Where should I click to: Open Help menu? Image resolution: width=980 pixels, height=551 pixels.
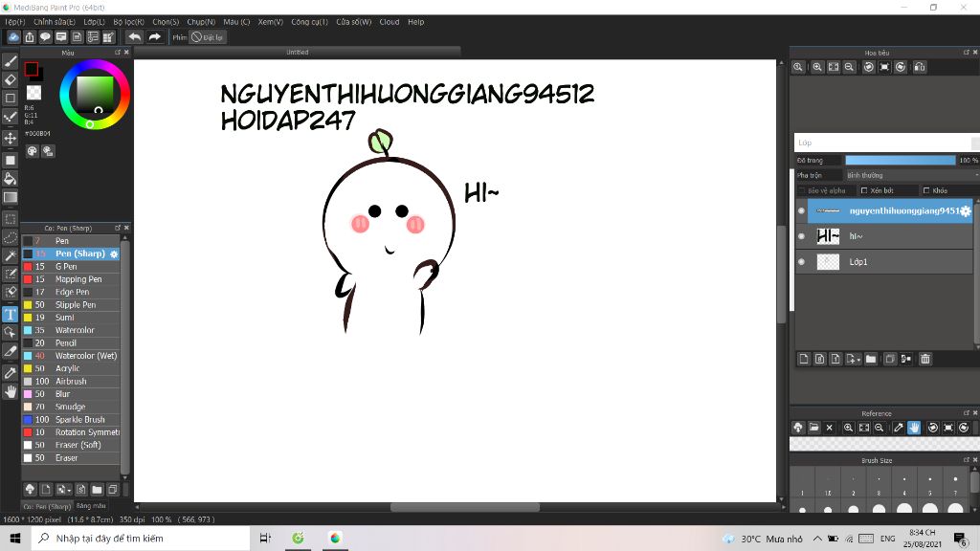(415, 22)
